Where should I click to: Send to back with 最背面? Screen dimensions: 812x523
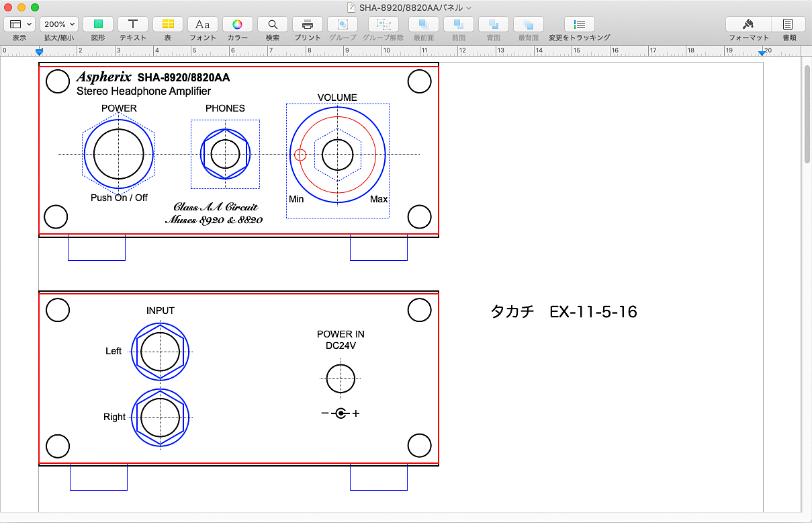click(529, 24)
